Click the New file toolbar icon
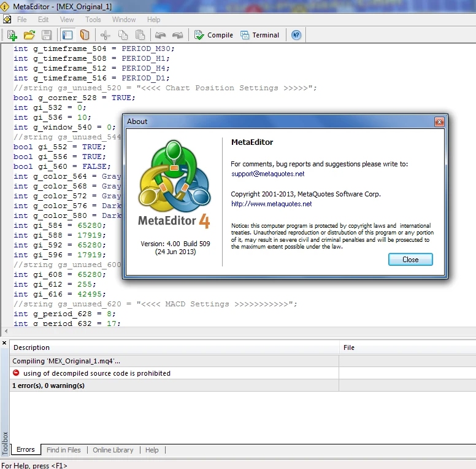The height and width of the screenshot is (469, 476). point(12,35)
